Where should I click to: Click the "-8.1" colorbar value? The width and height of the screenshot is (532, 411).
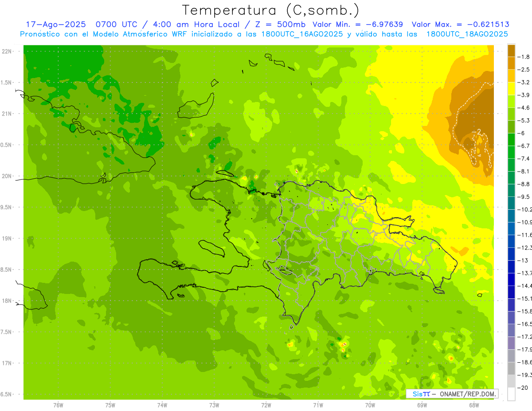tap(524, 171)
